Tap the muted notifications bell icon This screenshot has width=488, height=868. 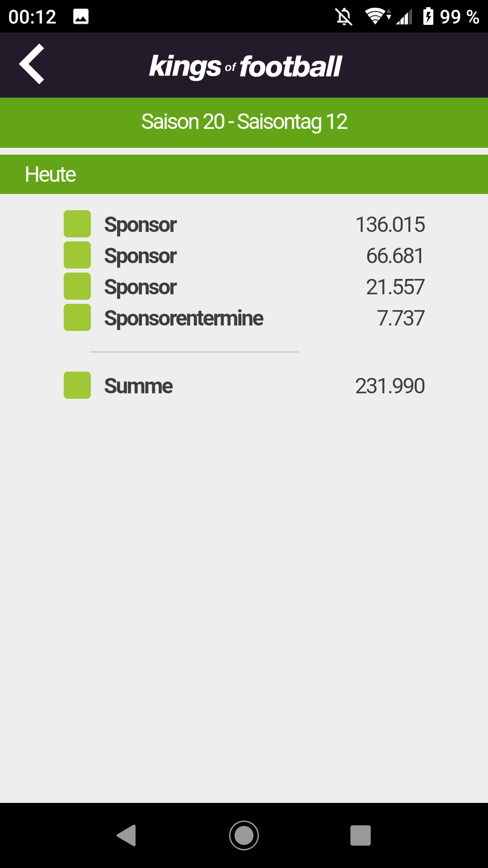[344, 17]
